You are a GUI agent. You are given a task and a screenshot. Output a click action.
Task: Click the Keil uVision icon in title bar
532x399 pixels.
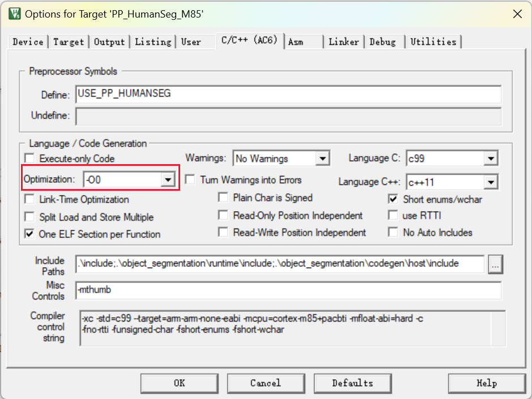tap(14, 14)
